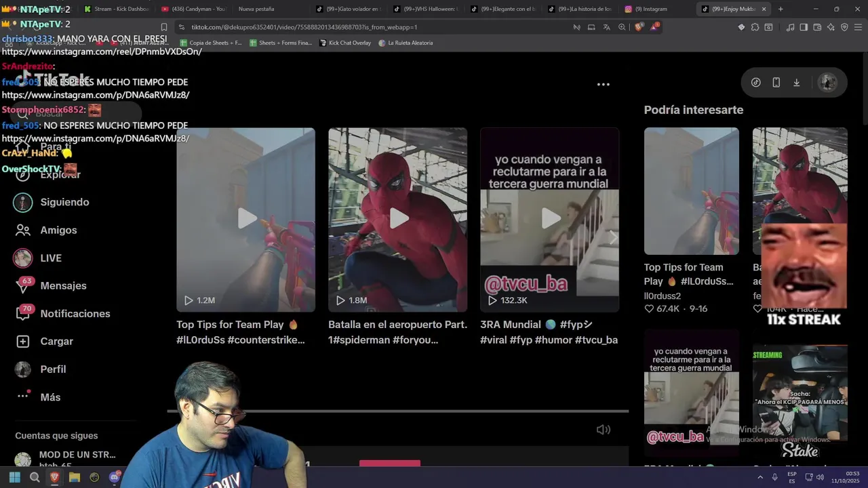Screen dimensions: 868x488
Task: Open ll0rduss2 account in suggestions
Action: tap(663, 296)
